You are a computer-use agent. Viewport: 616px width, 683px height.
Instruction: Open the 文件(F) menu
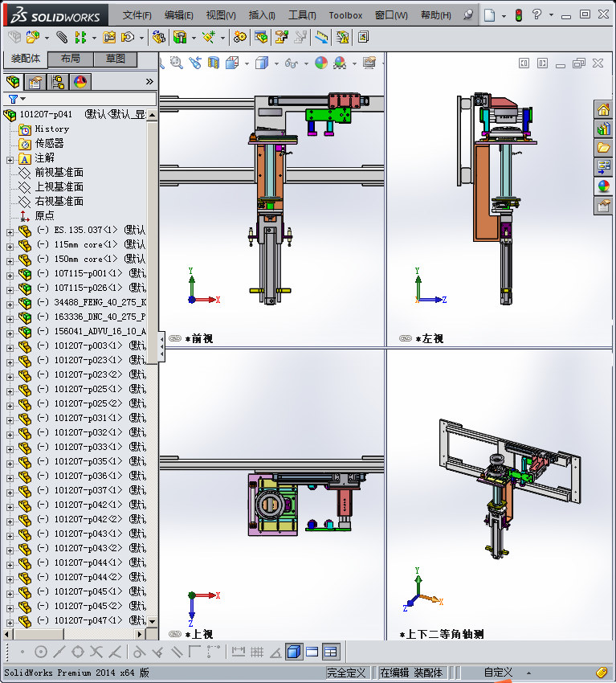point(137,15)
